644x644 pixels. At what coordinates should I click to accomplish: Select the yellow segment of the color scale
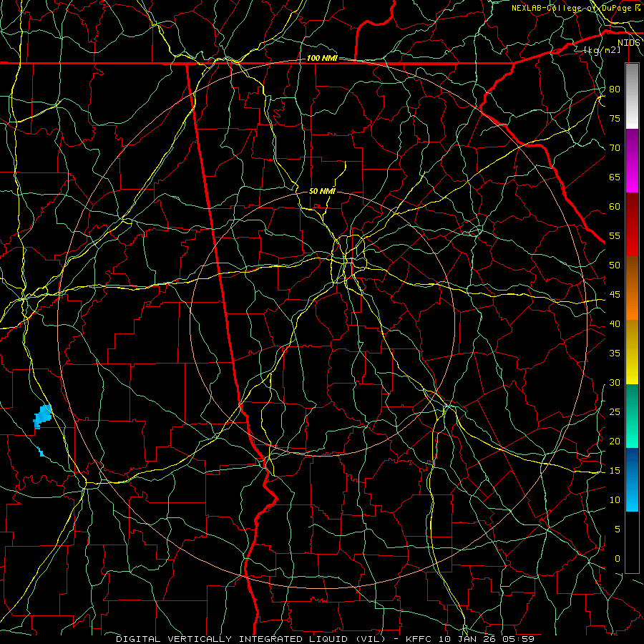632,352
